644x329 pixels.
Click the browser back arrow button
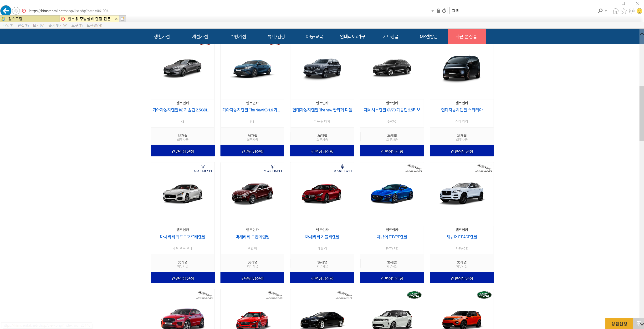(6, 11)
